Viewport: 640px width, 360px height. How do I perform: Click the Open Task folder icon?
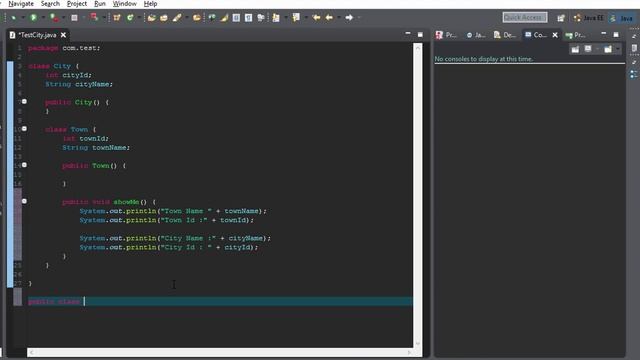164,18
